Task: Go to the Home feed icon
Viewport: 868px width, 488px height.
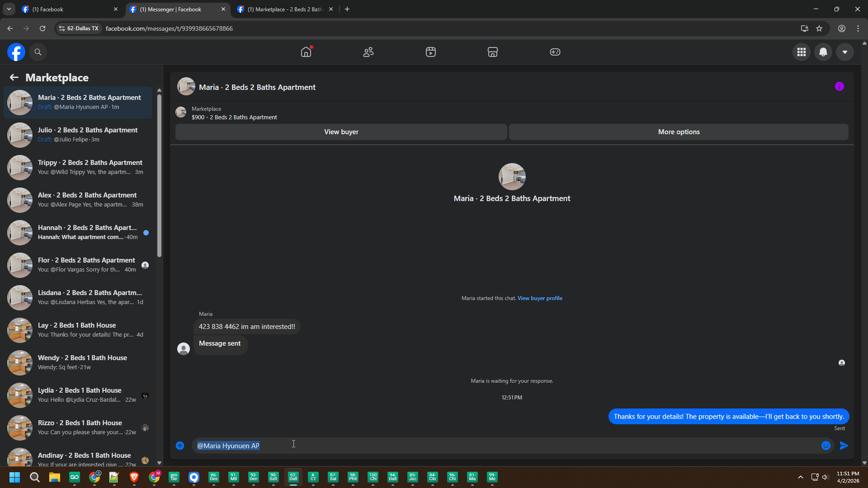Action: click(307, 52)
